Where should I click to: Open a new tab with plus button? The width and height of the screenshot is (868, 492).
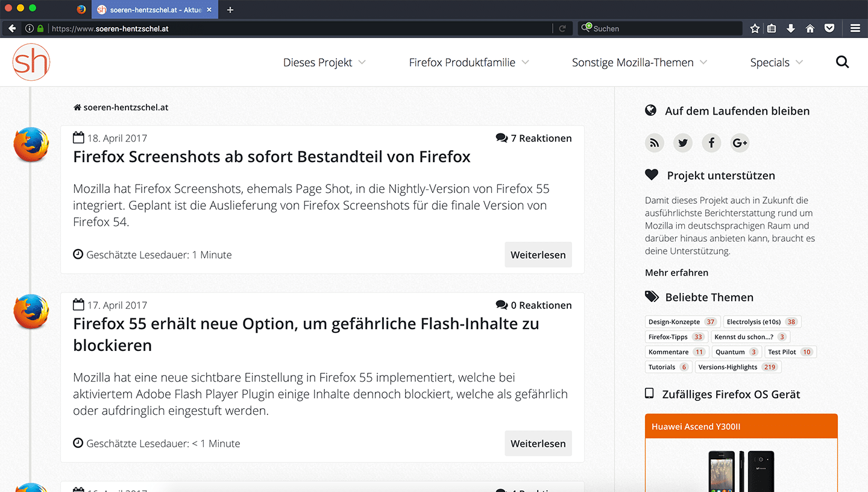pos(230,10)
